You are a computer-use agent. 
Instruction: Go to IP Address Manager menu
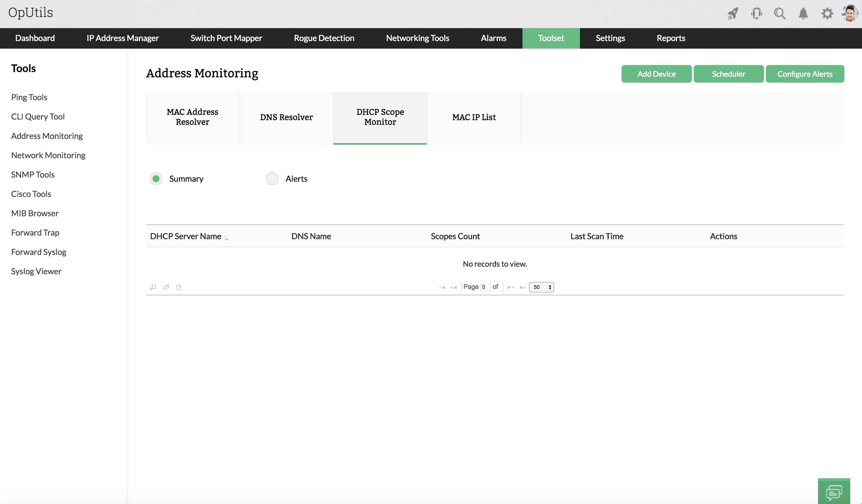123,38
